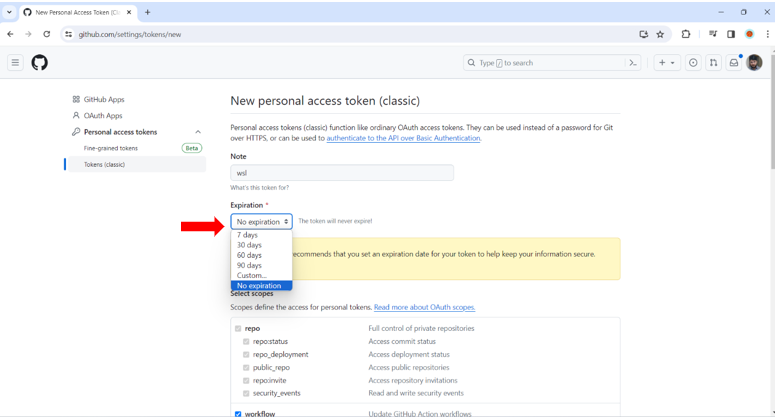The height and width of the screenshot is (417, 775).
Task: Collapse the Personal access tokens section chevron
Action: click(198, 132)
